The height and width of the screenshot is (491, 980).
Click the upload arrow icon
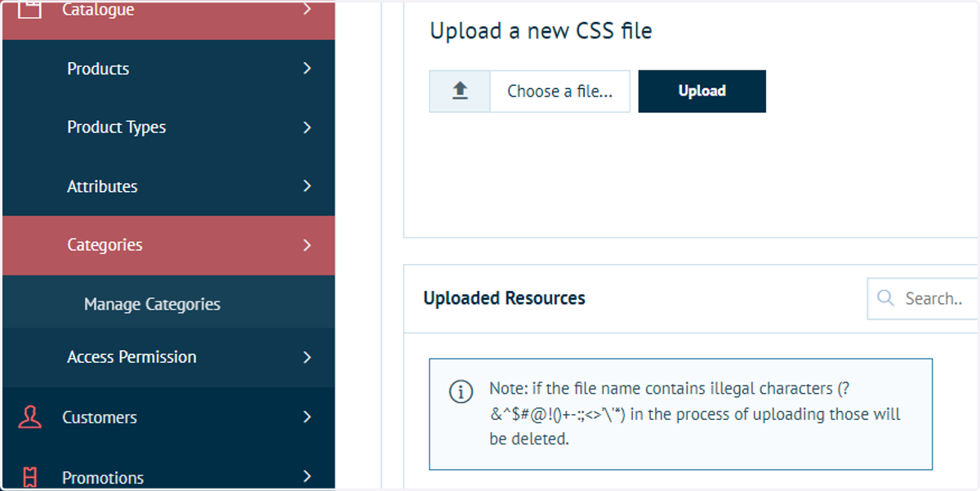[x=460, y=91]
